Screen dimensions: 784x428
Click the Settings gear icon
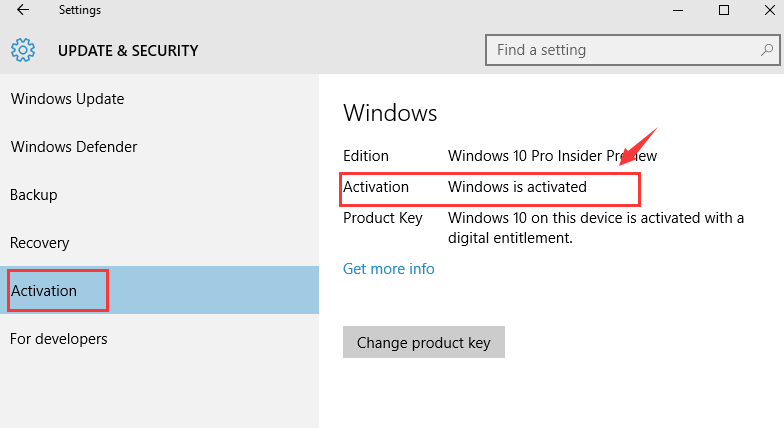[23, 50]
